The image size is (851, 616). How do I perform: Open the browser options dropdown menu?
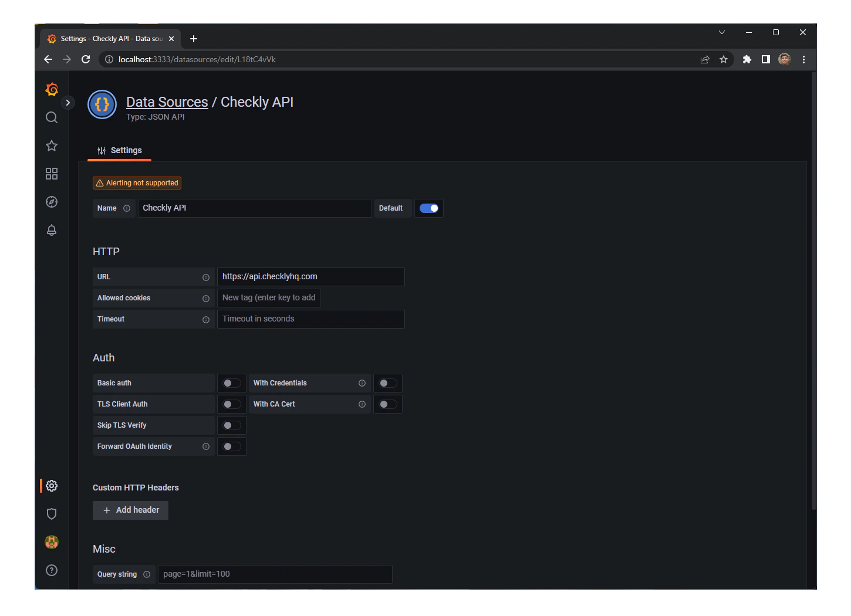(803, 59)
